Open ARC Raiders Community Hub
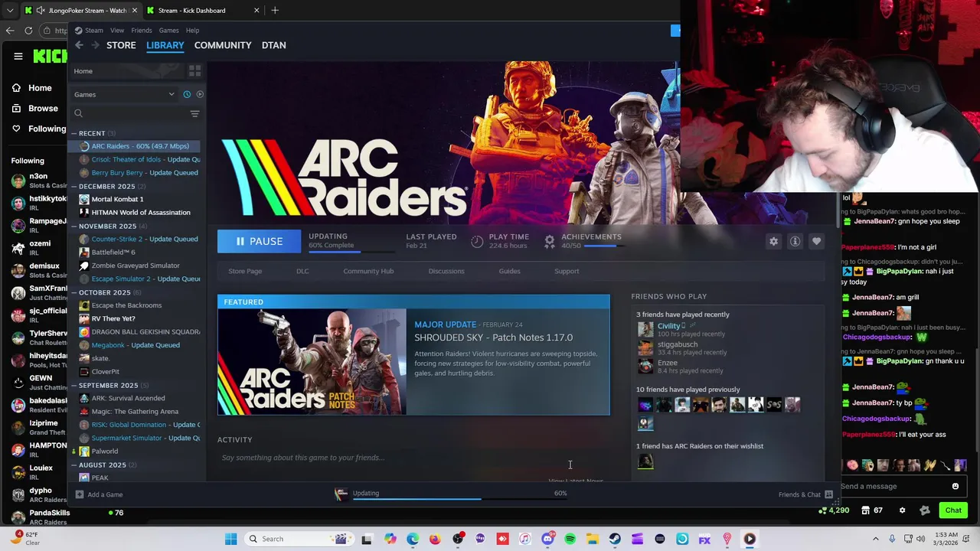The height and width of the screenshot is (551, 980). pyautogui.click(x=368, y=271)
